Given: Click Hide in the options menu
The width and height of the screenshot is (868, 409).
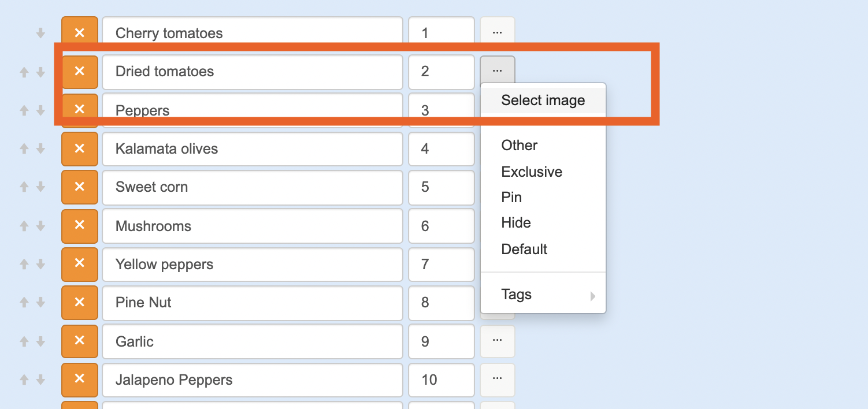Looking at the screenshot, I should pyautogui.click(x=516, y=223).
